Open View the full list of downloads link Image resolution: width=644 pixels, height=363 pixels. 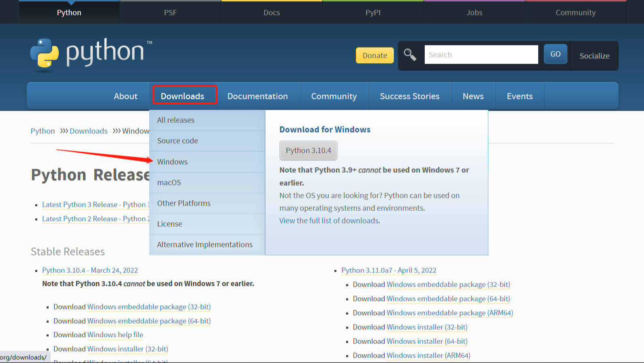click(x=329, y=221)
